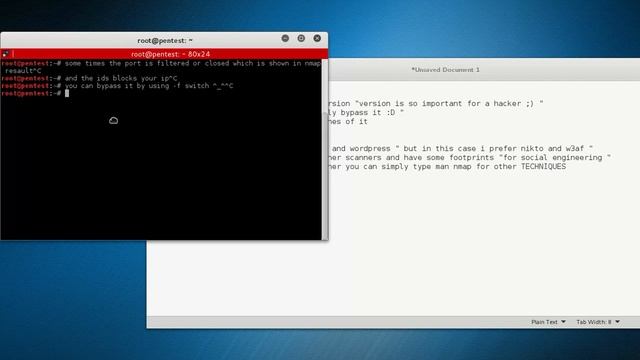Click the '*Unsaved Document 1' editor title
This screenshot has height=360, width=640.
tap(445, 70)
